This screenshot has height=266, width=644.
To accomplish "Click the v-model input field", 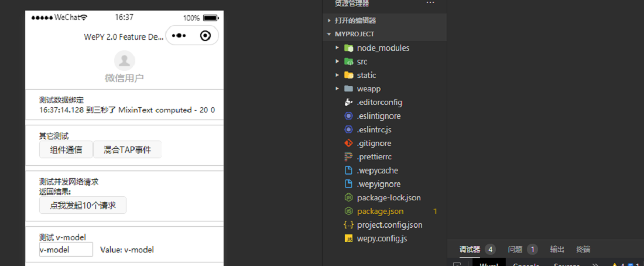I will tap(66, 250).
